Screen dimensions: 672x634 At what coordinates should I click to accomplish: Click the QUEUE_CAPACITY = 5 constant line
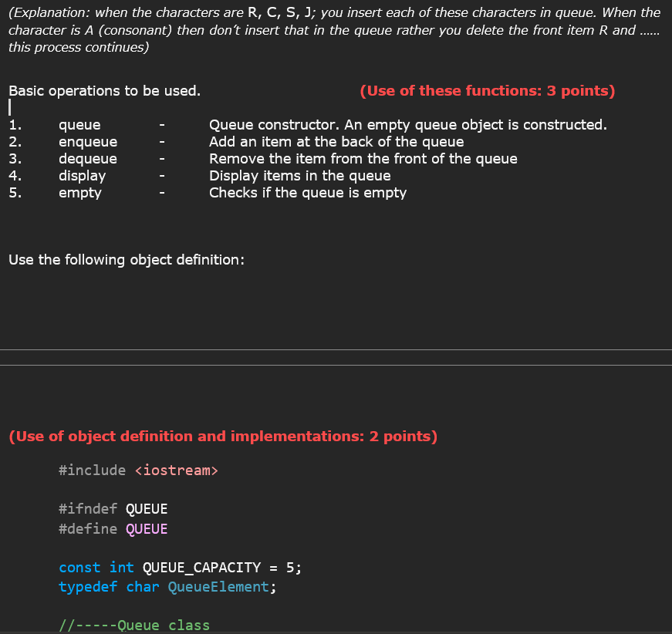pyautogui.click(x=179, y=567)
